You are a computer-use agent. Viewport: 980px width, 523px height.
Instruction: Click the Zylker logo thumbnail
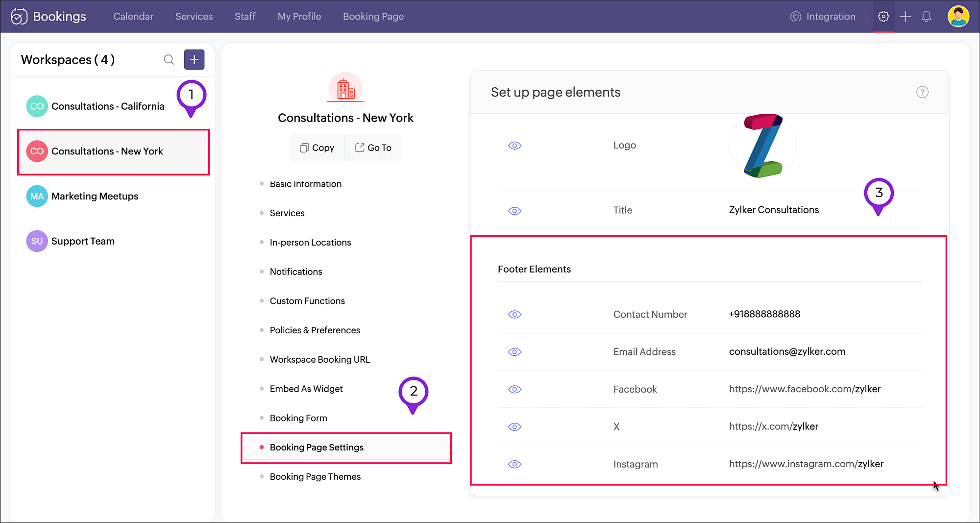762,146
